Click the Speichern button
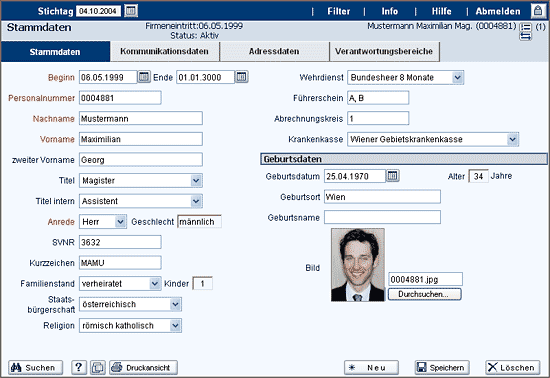Viewport: 550px width, 378px height. [442, 367]
